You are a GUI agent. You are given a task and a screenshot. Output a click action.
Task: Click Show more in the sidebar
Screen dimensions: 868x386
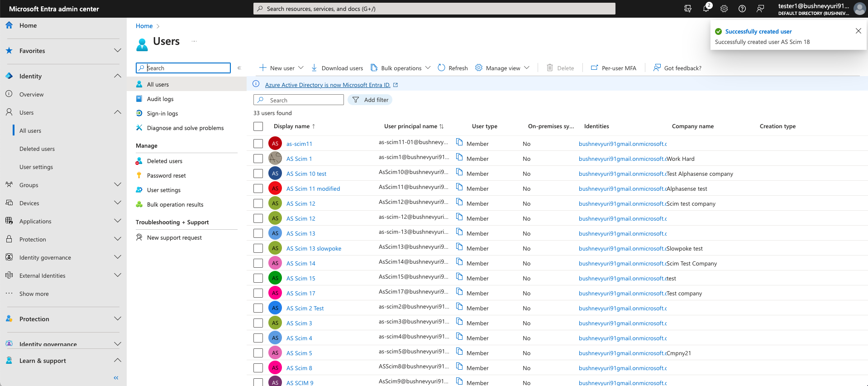[x=34, y=294]
